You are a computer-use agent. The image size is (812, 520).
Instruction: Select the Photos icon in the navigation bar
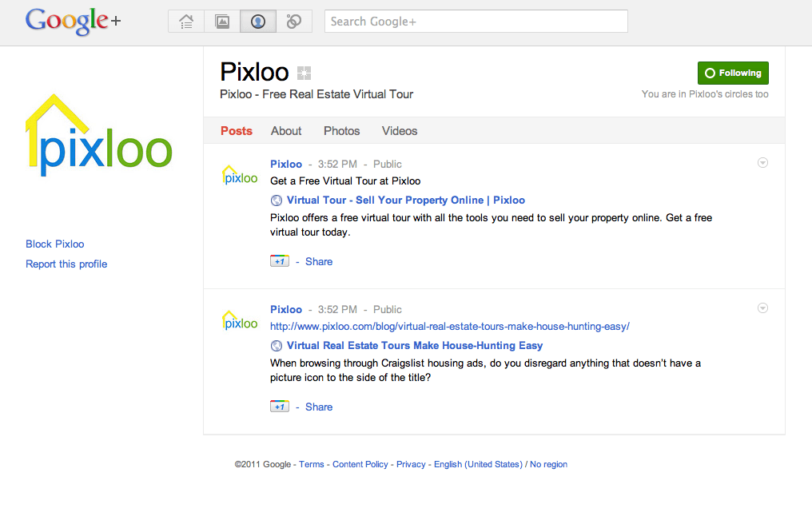pos(221,21)
